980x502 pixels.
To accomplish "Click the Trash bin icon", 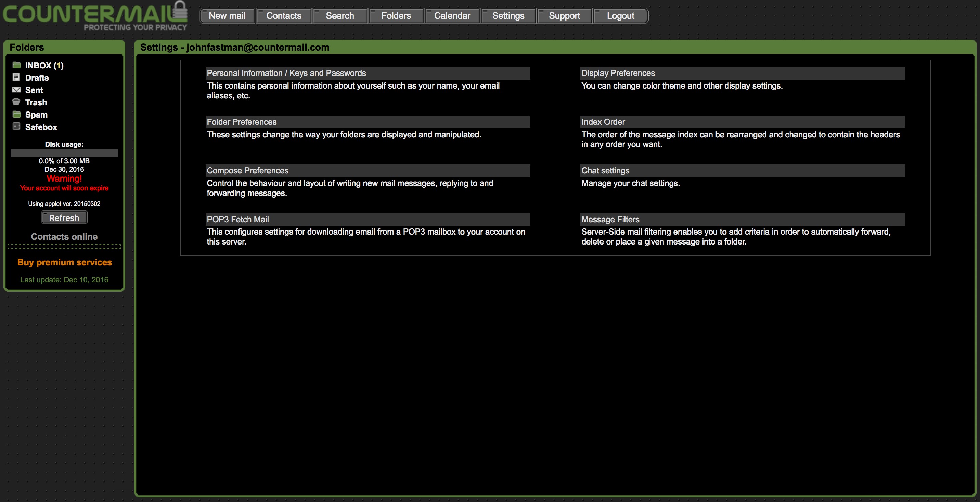I will tap(16, 102).
